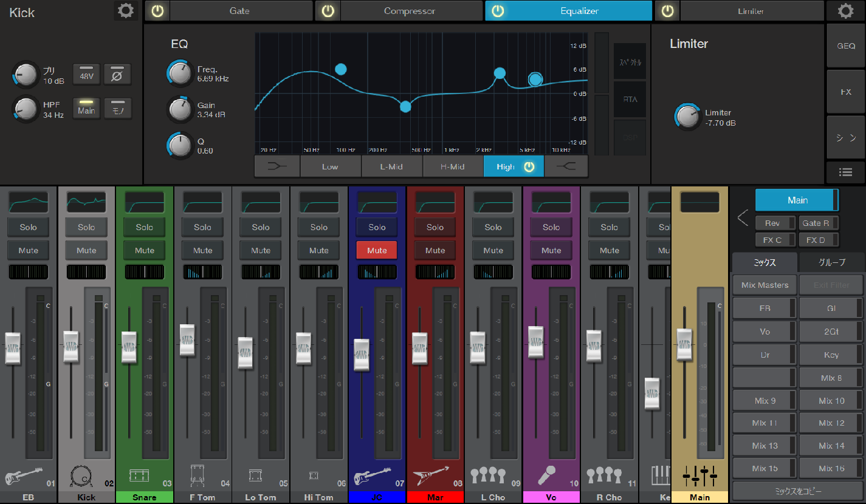This screenshot has width=866, height=504.
Task: Click the プリ gain knob
Action: 26,75
